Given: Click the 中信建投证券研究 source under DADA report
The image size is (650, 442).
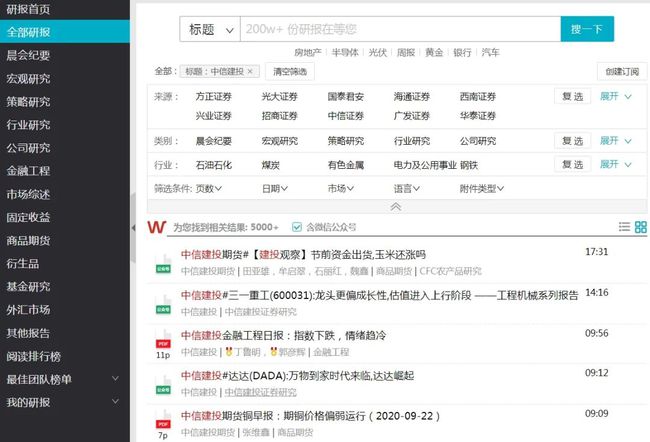Looking at the screenshot, I should coord(260,392).
